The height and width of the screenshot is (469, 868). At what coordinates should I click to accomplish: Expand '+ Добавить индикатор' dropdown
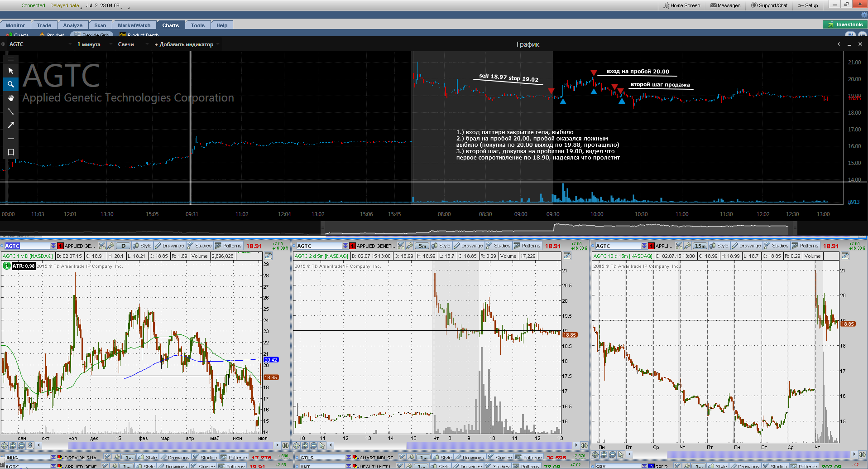click(187, 44)
